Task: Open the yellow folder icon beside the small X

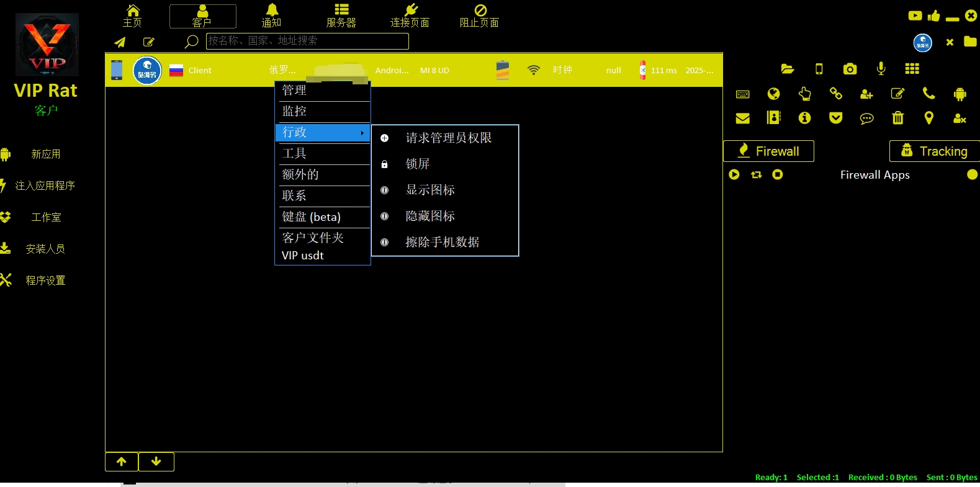Action: point(970,42)
